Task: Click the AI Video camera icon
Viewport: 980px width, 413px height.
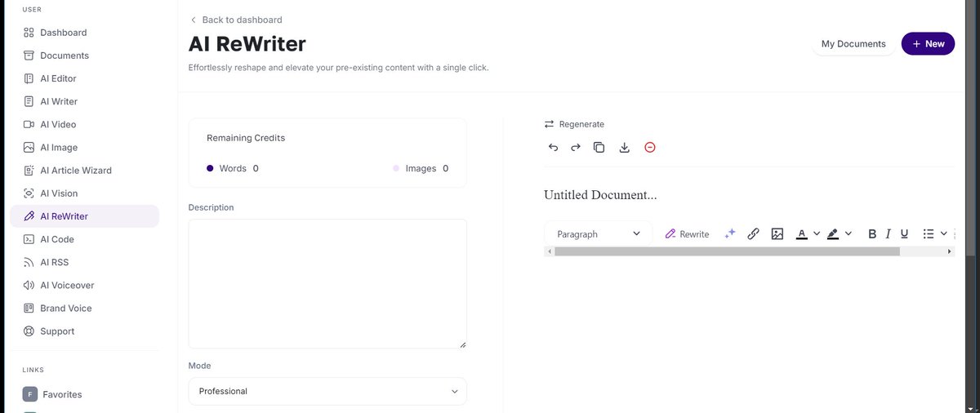Action: pyautogui.click(x=29, y=124)
